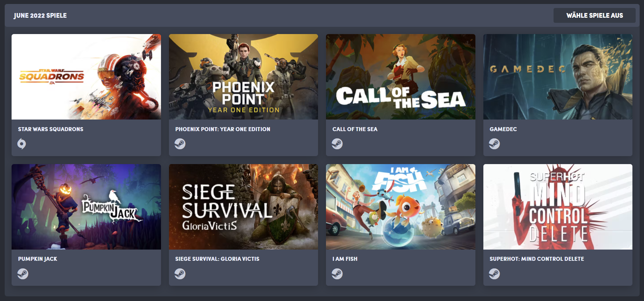Click the June 2022 Spiele heading
644x301 pixels.
click(x=40, y=16)
